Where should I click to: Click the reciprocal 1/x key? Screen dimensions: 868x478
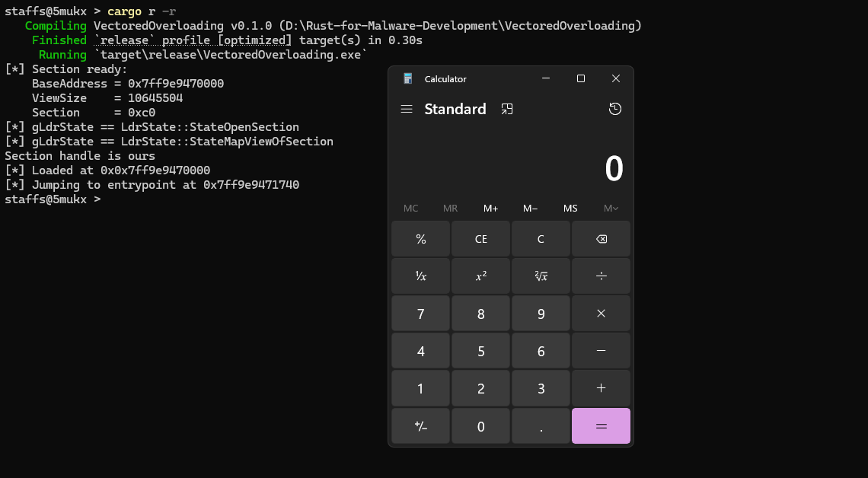click(x=421, y=276)
